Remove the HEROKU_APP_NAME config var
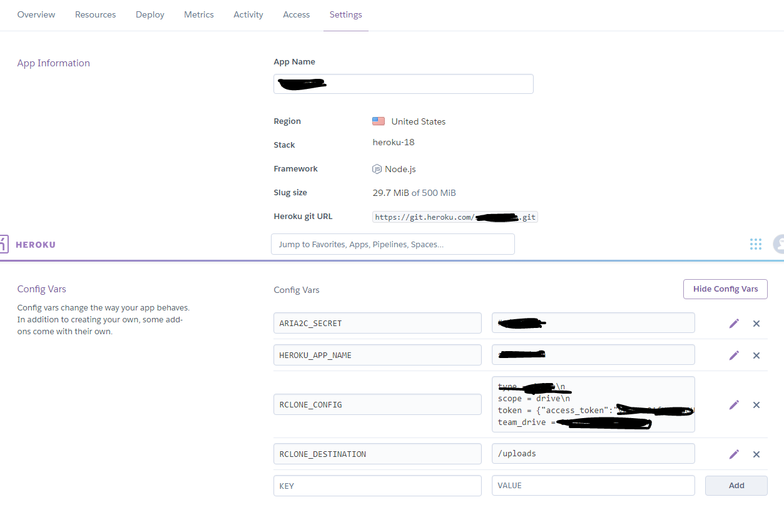 coord(756,356)
